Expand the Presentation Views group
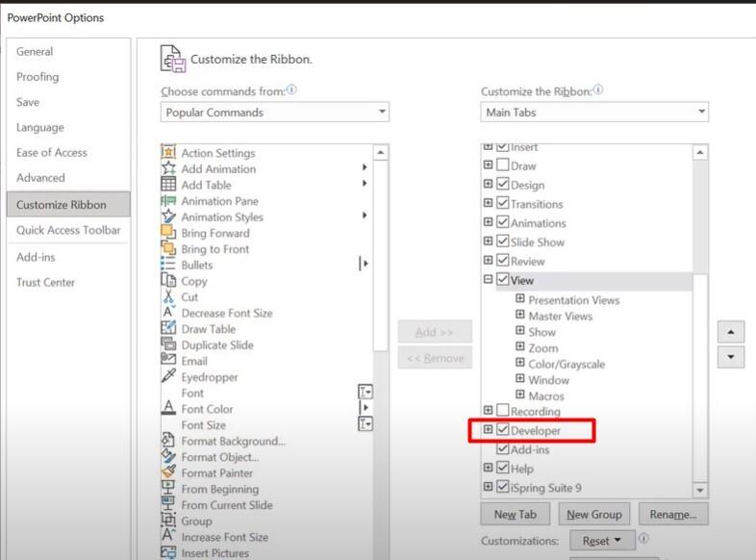756x560 pixels. coord(519,298)
